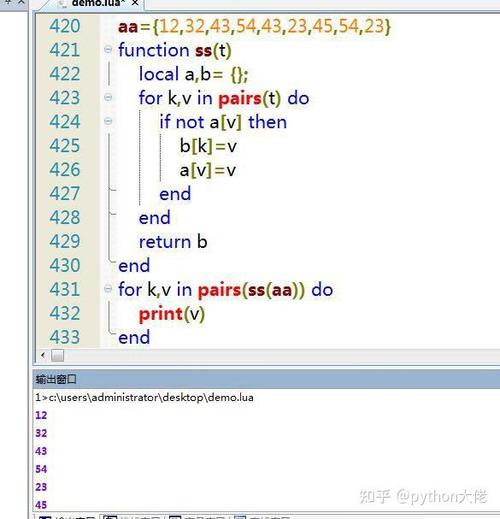Click the 'ss' function name on line 421
500x519 pixels.
pyautogui.click(x=204, y=51)
